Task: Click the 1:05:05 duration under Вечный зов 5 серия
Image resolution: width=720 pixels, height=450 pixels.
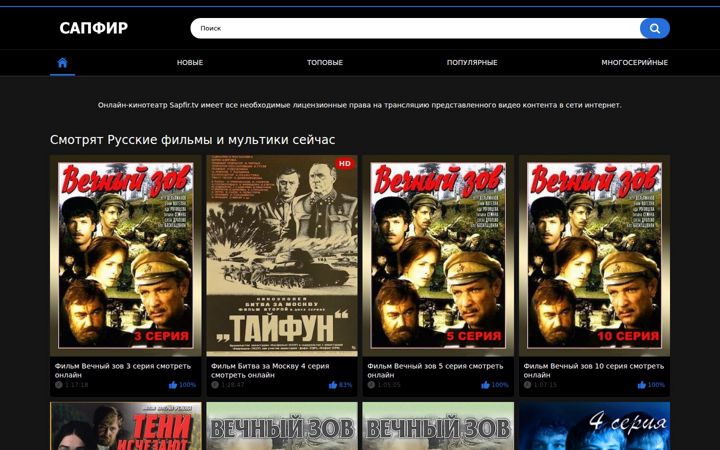Action: tap(389, 385)
